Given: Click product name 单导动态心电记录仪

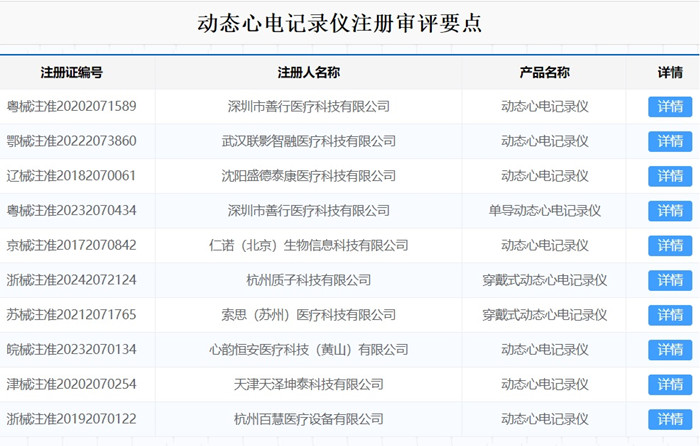Looking at the screenshot, I should point(544,211).
